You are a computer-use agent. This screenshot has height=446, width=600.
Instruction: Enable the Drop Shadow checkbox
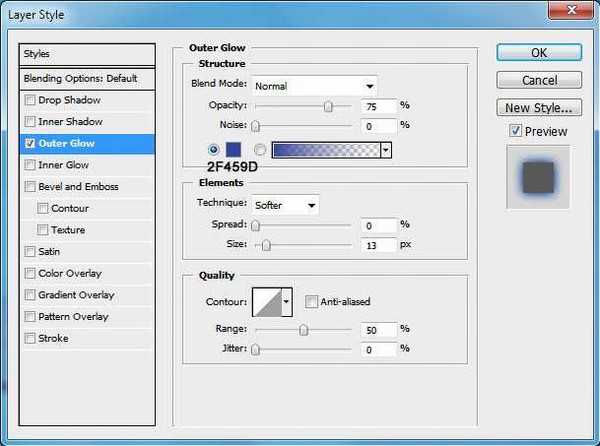(30, 100)
